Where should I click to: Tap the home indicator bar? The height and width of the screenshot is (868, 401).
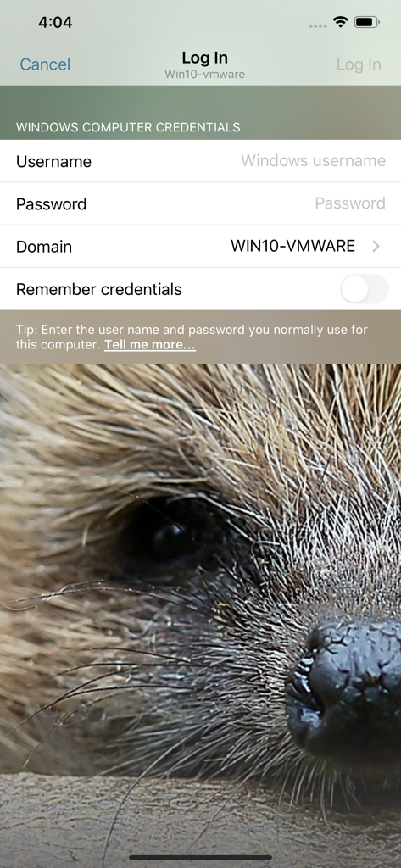[200, 858]
